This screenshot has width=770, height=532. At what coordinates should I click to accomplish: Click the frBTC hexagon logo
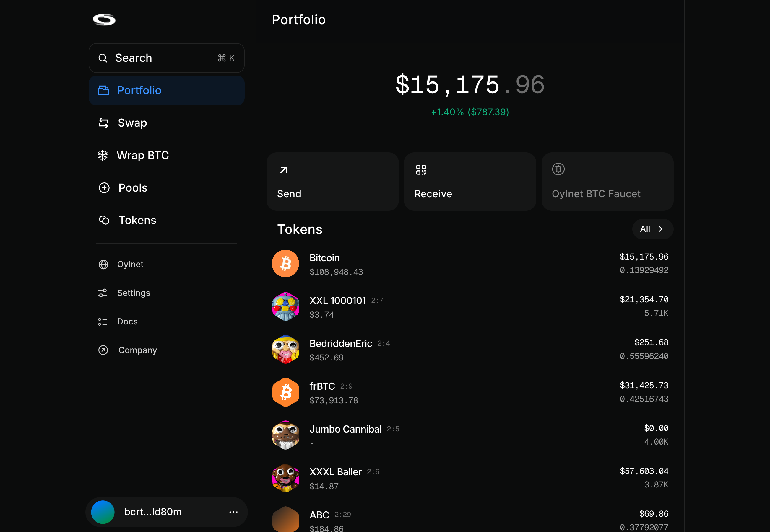(285, 392)
